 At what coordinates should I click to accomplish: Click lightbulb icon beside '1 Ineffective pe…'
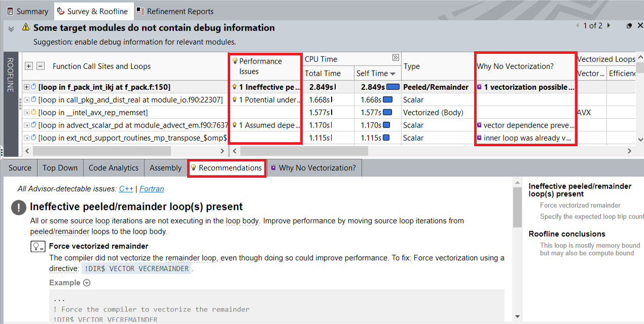tap(235, 87)
